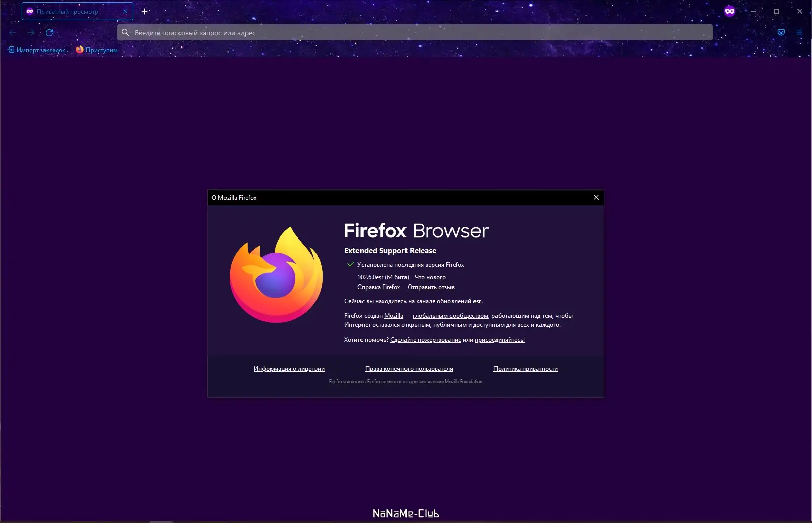Open the глобальным сообществом link
This screenshot has width=812, height=523.
(450, 316)
